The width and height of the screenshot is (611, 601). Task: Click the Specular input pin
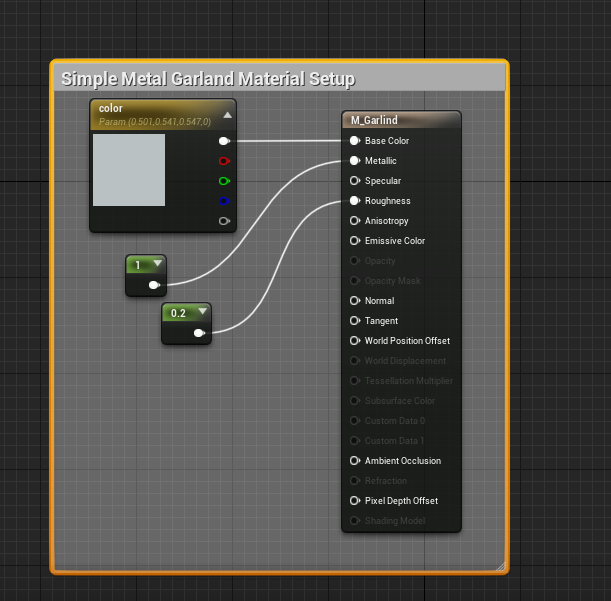(x=355, y=181)
